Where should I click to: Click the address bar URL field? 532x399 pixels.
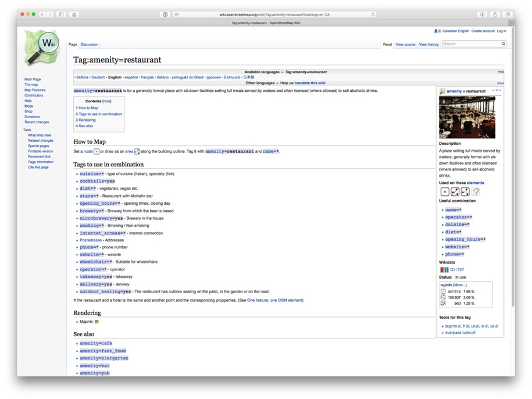(274, 15)
